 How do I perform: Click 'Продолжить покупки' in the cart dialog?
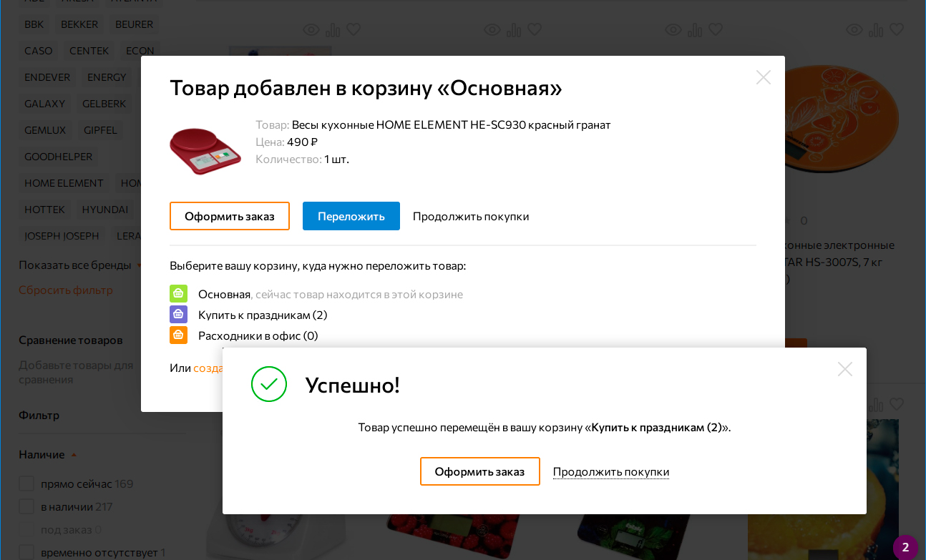pyautogui.click(x=471, y=216)
